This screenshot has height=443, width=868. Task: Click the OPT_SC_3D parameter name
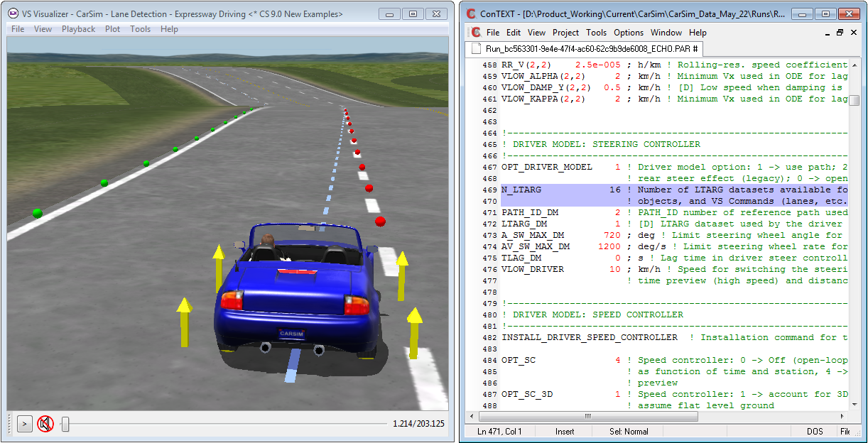(527, 394)
